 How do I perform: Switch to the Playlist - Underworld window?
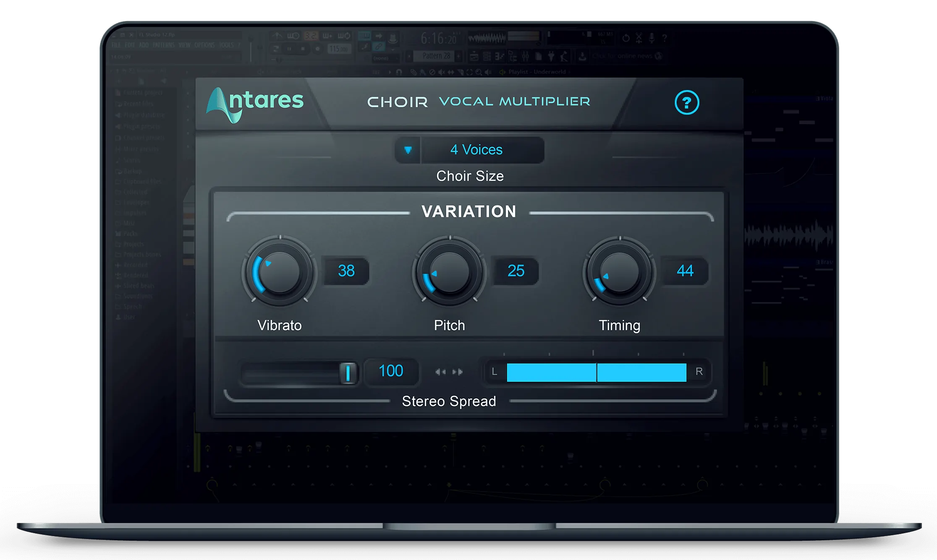(x=537, y=72)
